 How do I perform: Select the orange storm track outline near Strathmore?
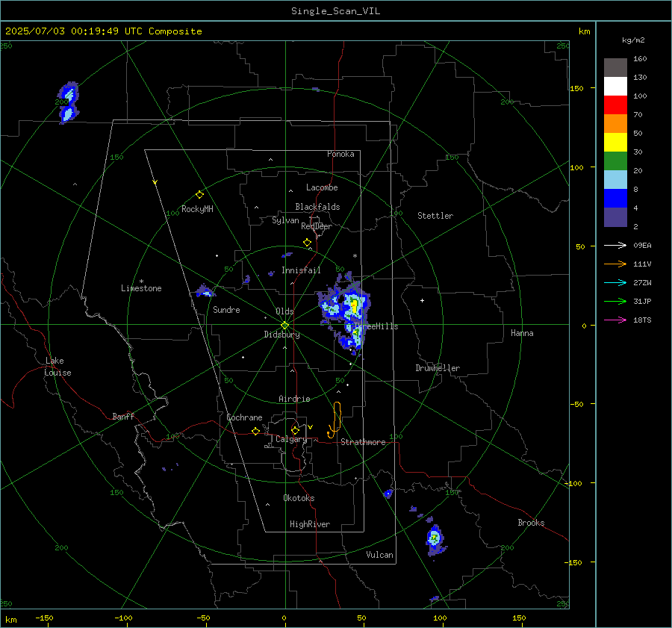tap(335, 420)
